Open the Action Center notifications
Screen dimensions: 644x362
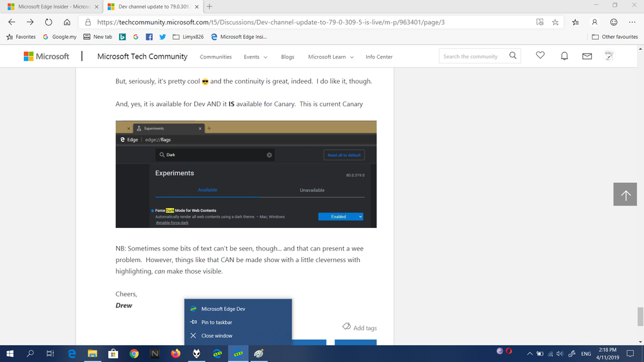click(630, 354)
